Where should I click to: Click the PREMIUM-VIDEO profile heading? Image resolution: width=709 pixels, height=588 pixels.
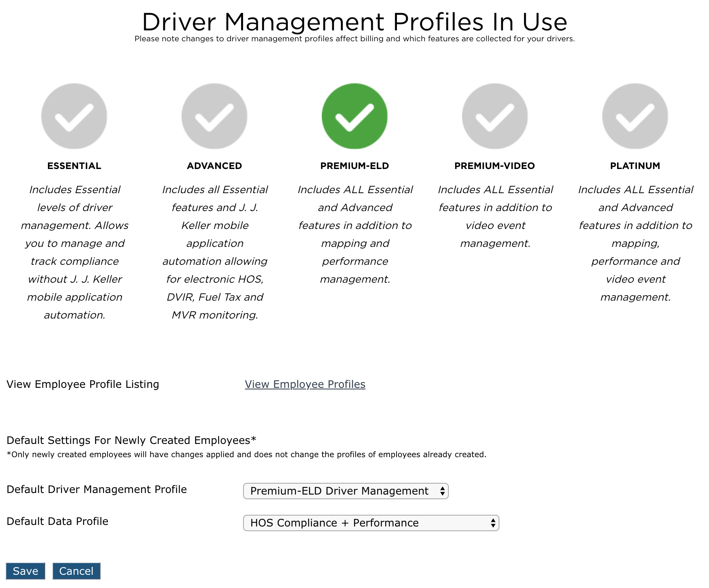click(x=494, y=166)
